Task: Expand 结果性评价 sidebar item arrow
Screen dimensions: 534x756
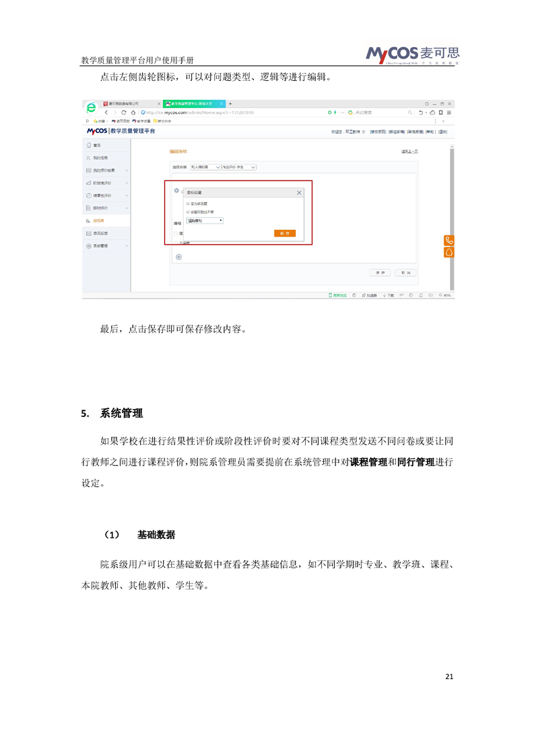Action: [127, 196]
